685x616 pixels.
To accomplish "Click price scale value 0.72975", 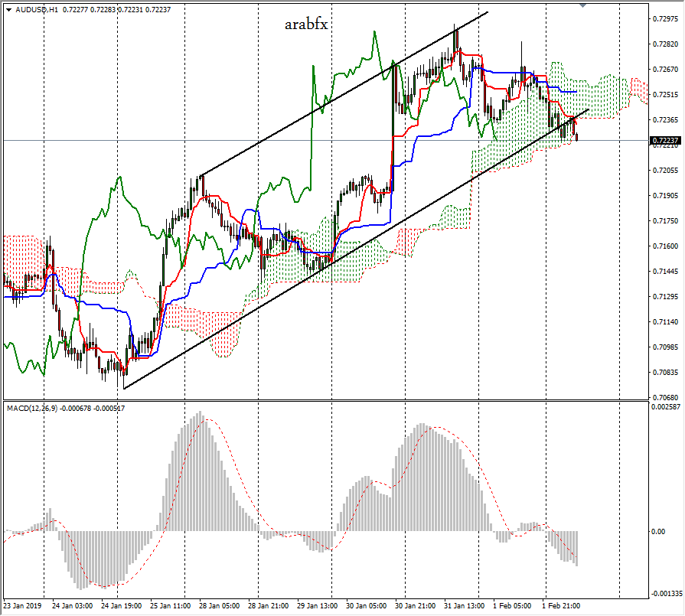I will point(665,19).
